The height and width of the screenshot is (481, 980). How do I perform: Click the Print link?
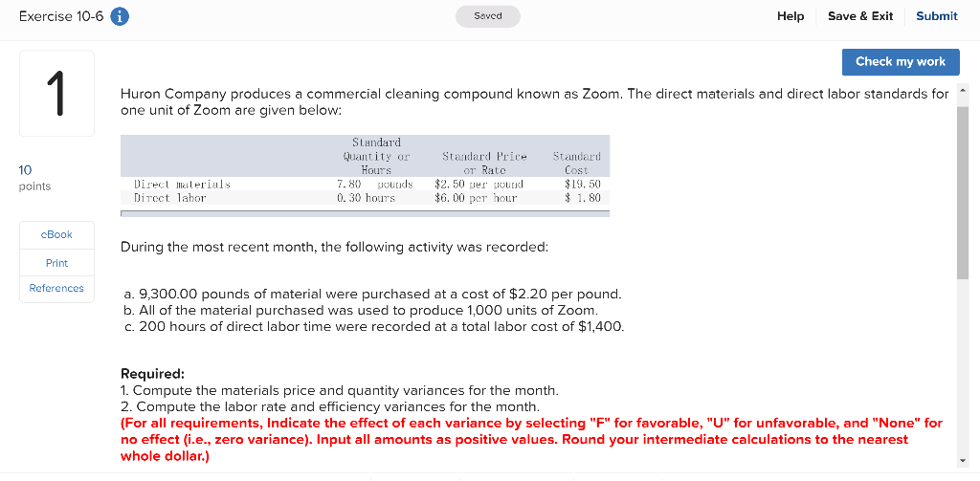tap(56, 262)
